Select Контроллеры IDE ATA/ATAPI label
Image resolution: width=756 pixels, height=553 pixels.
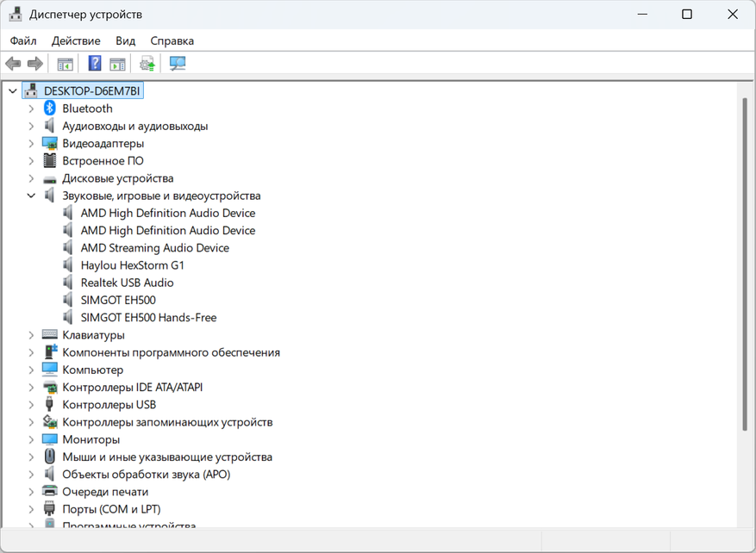(x=132, y=387)
